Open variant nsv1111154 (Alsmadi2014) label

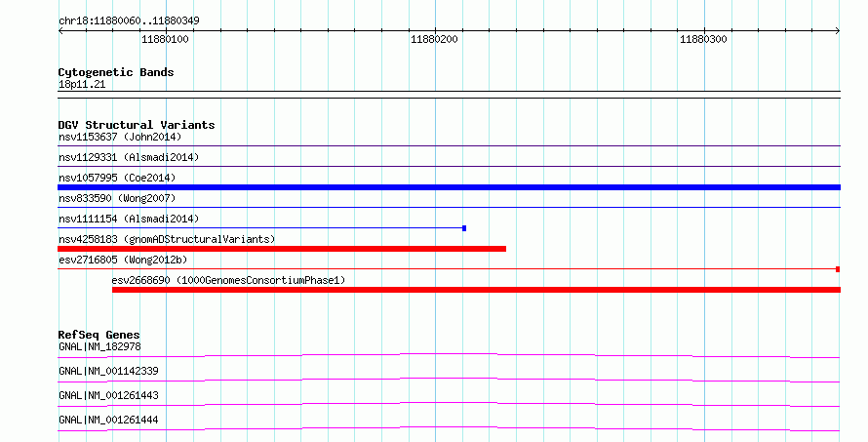click(129, 219)
